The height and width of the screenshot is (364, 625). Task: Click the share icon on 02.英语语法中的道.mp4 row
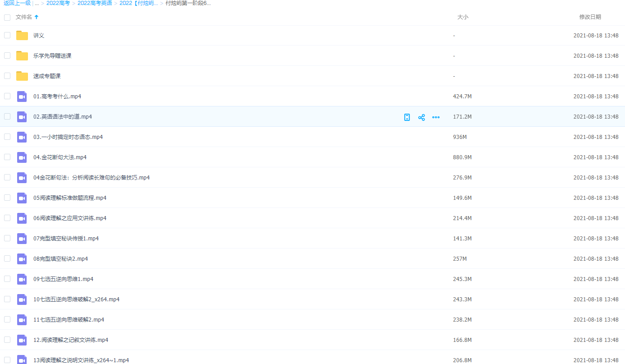coord(421,117)
